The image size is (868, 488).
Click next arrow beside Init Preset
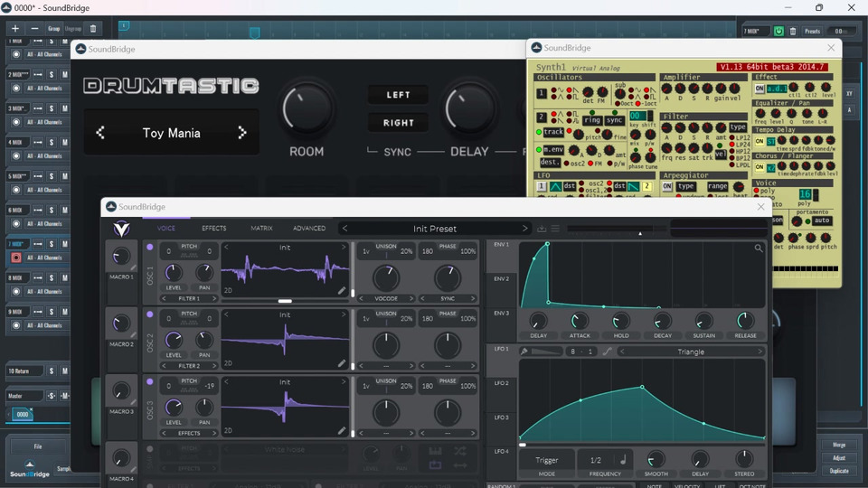pos(524,229)
